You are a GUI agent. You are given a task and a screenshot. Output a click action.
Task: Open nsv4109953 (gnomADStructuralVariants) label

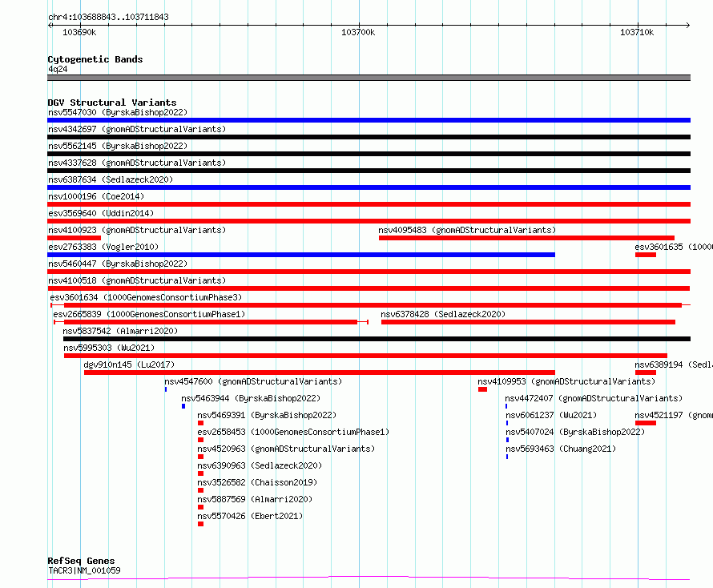[566, 381]
